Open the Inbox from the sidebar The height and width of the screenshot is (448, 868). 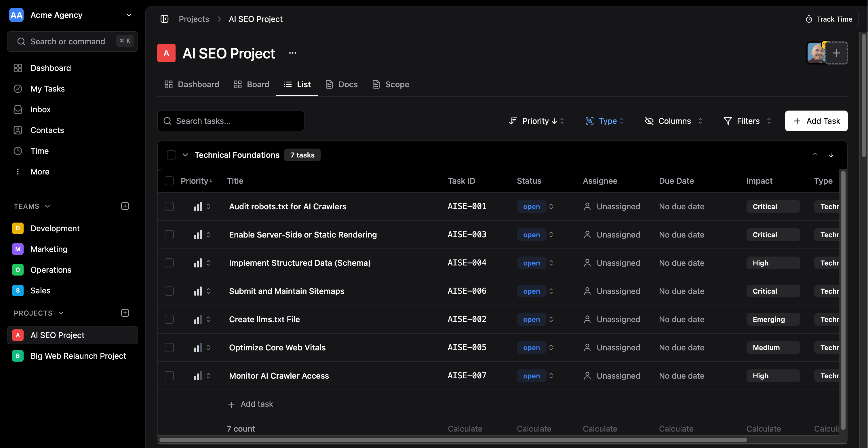[40, 109]
